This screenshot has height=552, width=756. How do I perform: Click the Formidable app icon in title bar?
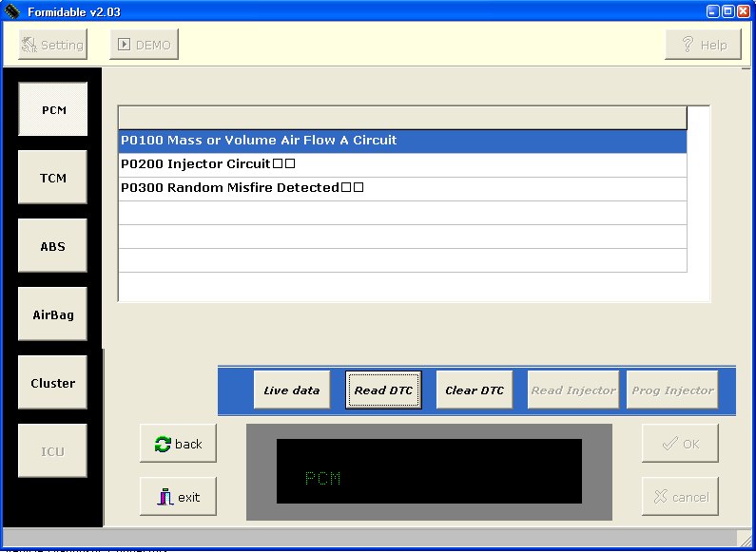(x=11, y=11)
